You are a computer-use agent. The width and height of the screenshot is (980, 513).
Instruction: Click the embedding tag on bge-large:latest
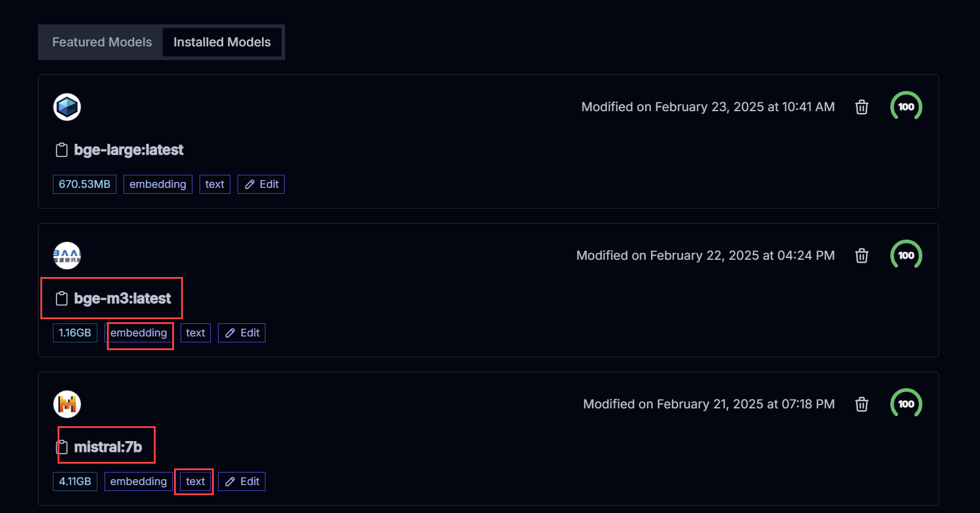click(x=157, y=184)
